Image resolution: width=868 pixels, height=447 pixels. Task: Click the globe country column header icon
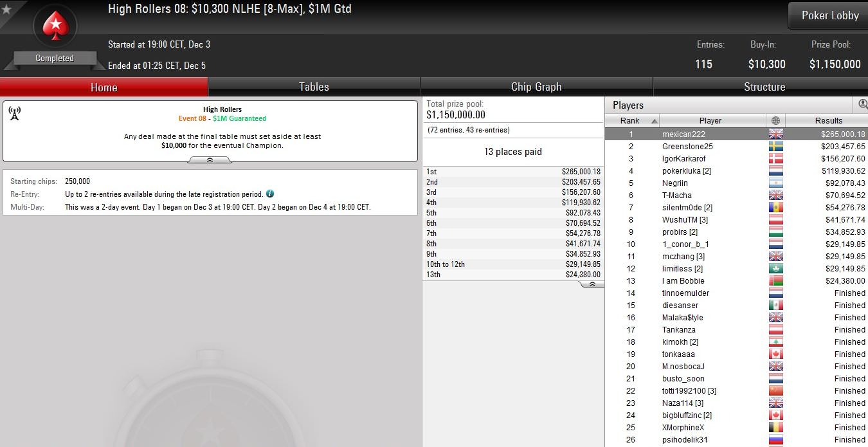point(775,120)
